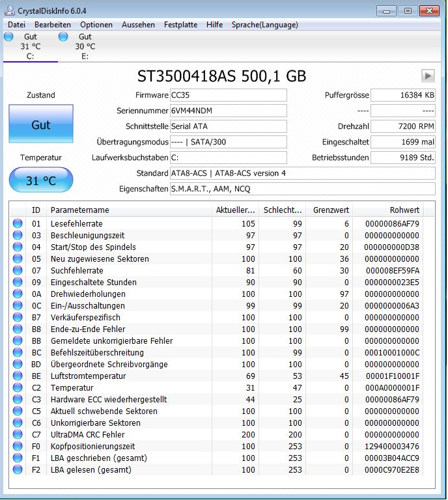This screenshot has height=500, width=448.
Task: Switch to drive E: disk tab
Action: click(x=85, y=46)
